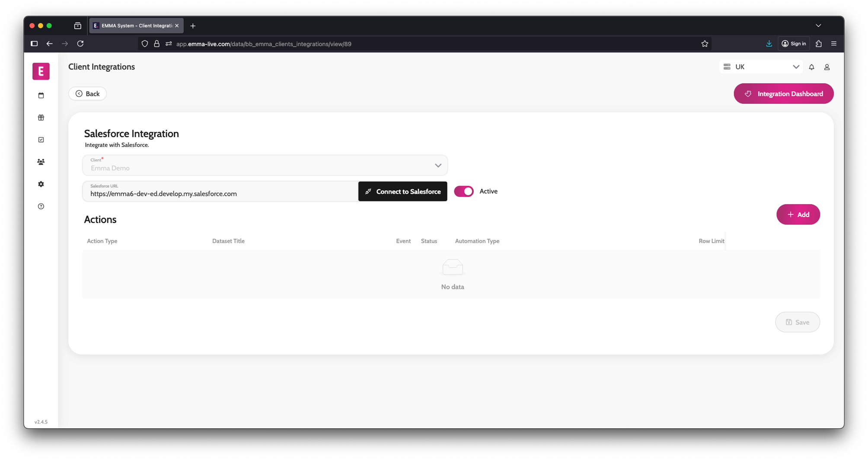Open the EMMA logo home icon

tap(41, 71)
